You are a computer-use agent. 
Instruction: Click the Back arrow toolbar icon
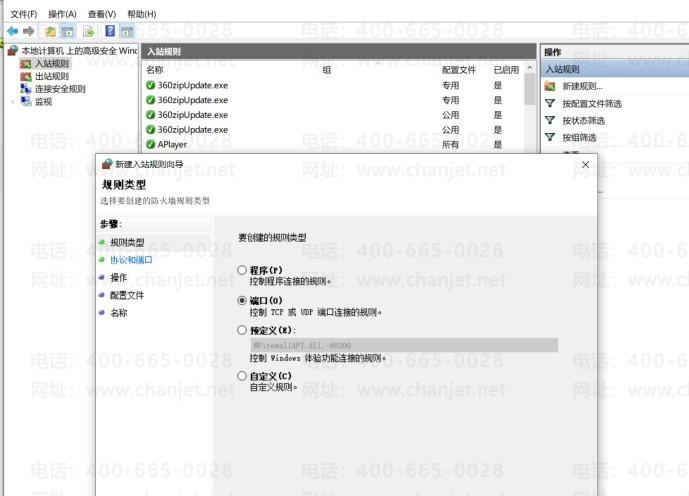pyautogui.click(x=12, y=31)
